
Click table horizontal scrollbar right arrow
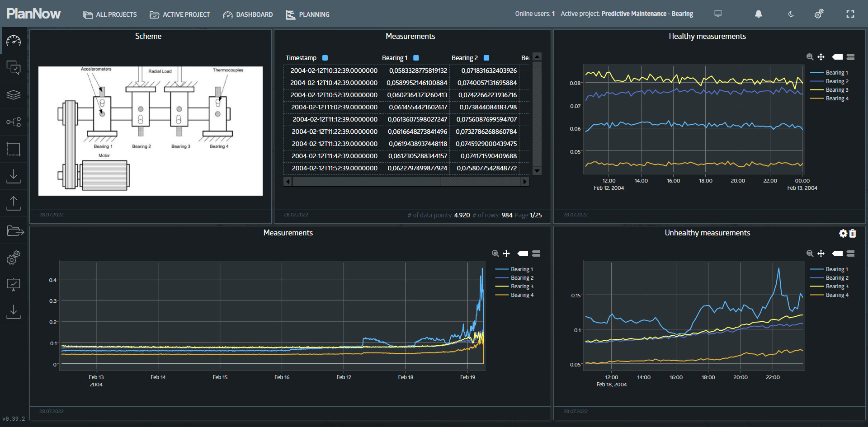[525, 182]
